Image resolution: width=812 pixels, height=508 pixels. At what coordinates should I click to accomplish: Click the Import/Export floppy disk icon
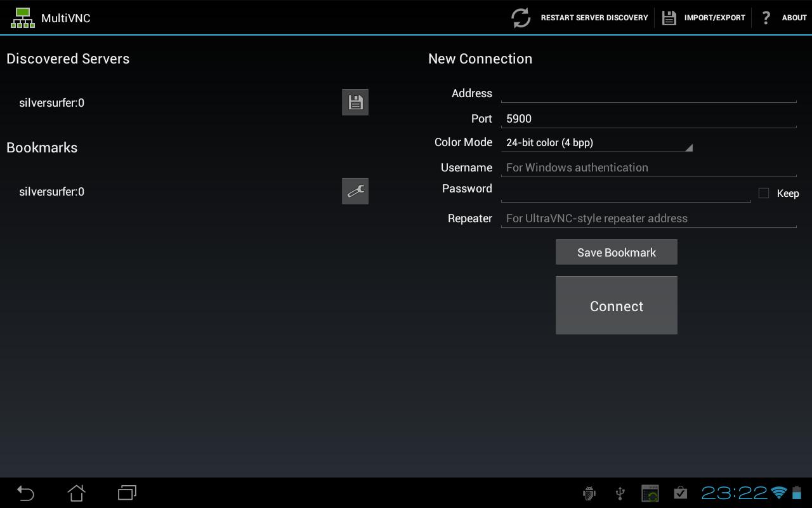(669, 18)
